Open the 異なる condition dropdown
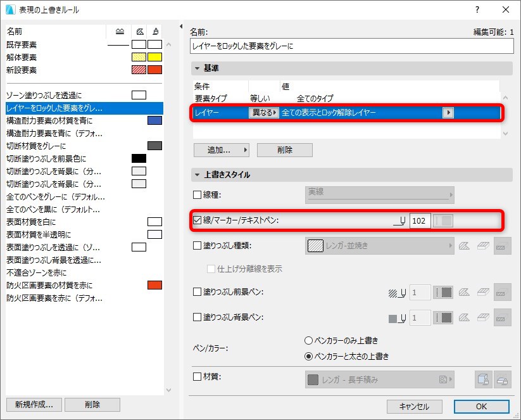521x420 pixels. [264, 113]
